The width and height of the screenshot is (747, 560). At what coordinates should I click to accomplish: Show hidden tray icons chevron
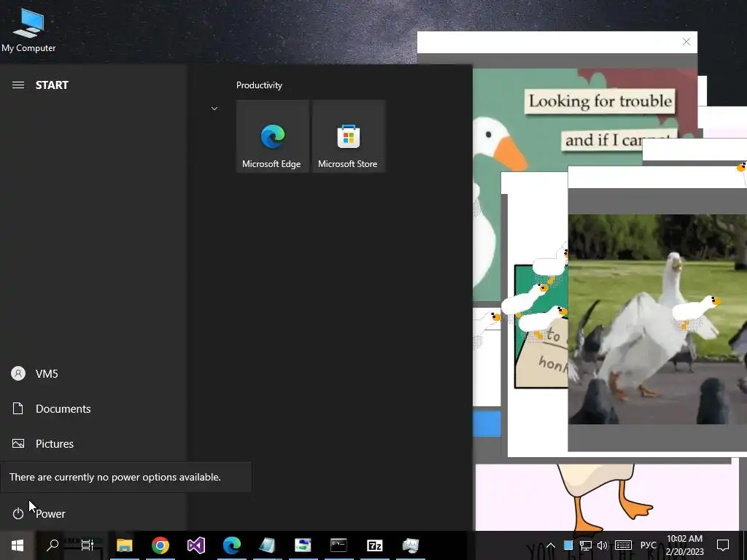click(550, 545)
